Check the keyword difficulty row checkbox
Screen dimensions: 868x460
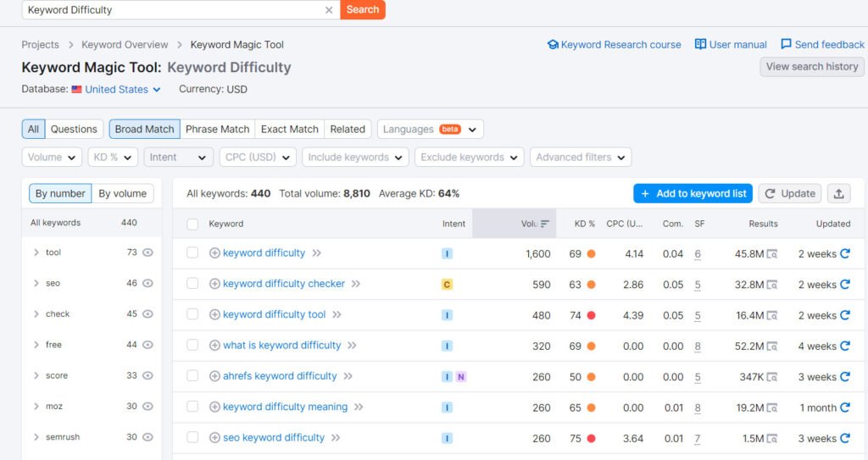[192, 253]
